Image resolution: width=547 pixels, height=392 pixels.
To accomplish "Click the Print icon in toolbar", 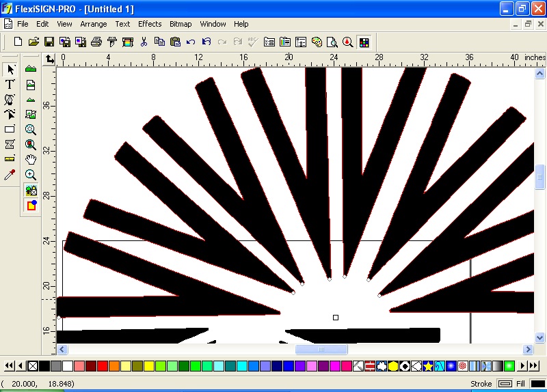I will click(x=96, y=42).
